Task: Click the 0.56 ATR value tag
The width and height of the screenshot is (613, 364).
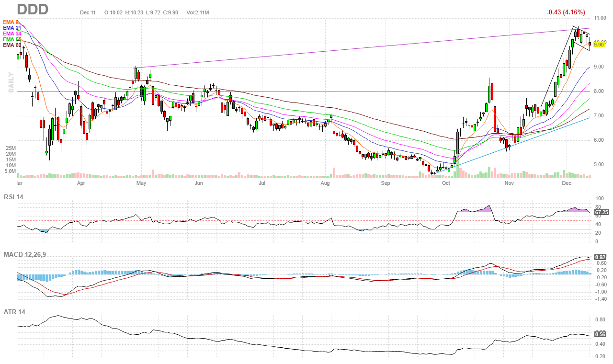Action: (x=601, y=334)
